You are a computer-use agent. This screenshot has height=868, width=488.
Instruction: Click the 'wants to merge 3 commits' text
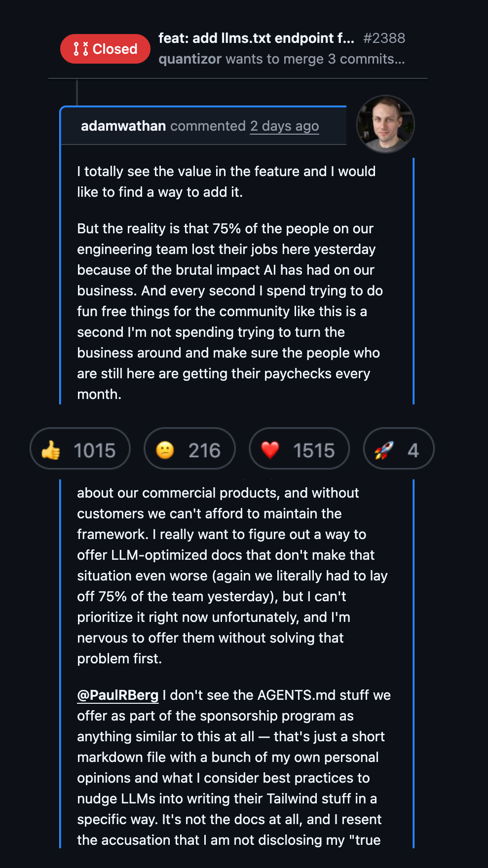315,59
